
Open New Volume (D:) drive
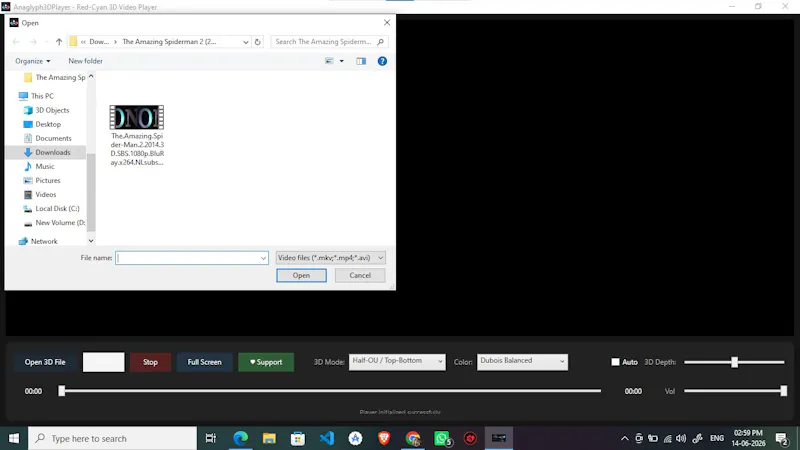(55, 223)
